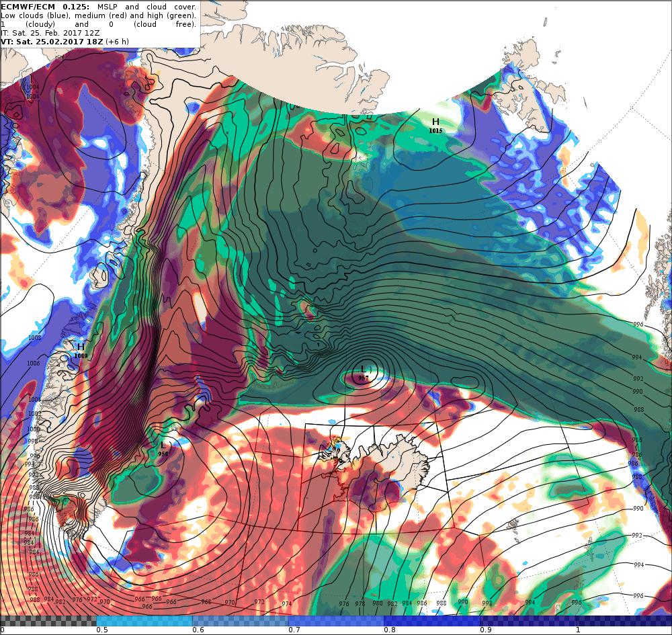The height and width of the screenshot is (635, 672).
Task: Click the '1000' isobar label
Action: coord(33,429)
